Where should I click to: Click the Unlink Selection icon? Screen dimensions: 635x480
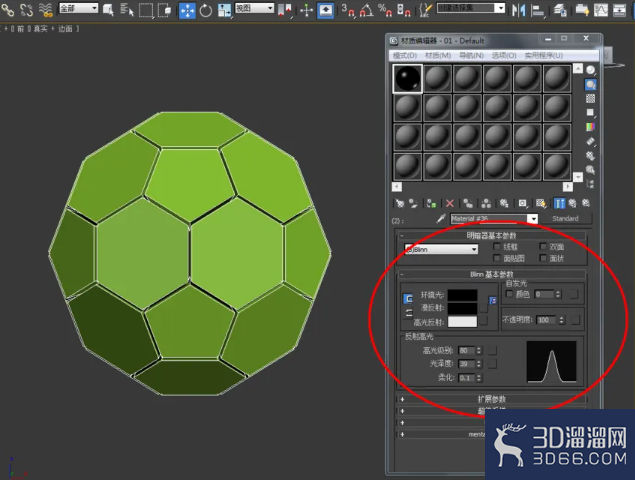pyautogui.click(x=26, y=10)
